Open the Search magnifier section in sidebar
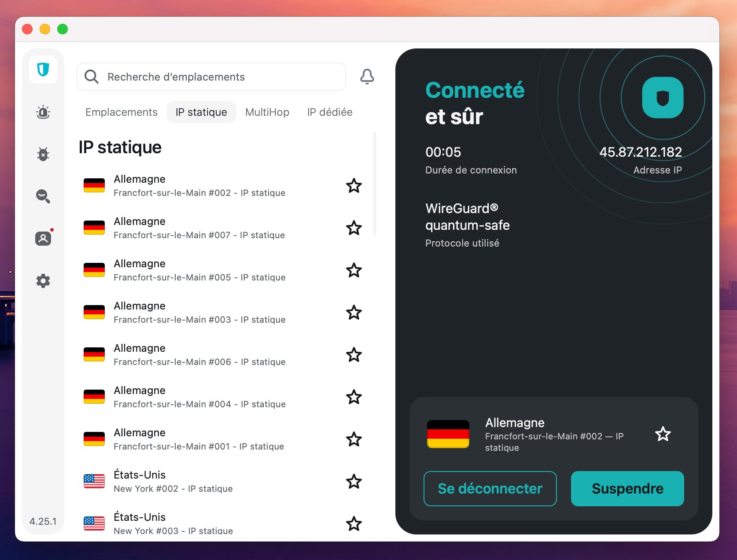Screen dimensions: 737x560 [43, 196]
